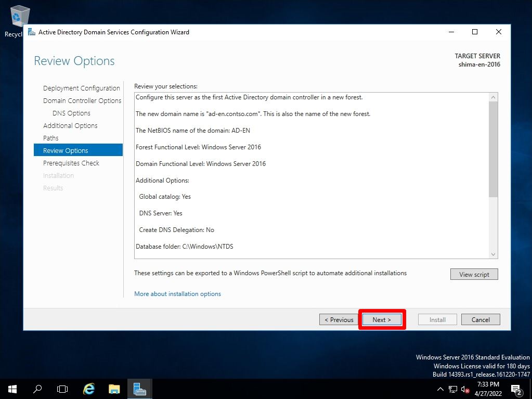Click 'Forest Functional Level: Windows Server 2016' line

tap(198, 147)
